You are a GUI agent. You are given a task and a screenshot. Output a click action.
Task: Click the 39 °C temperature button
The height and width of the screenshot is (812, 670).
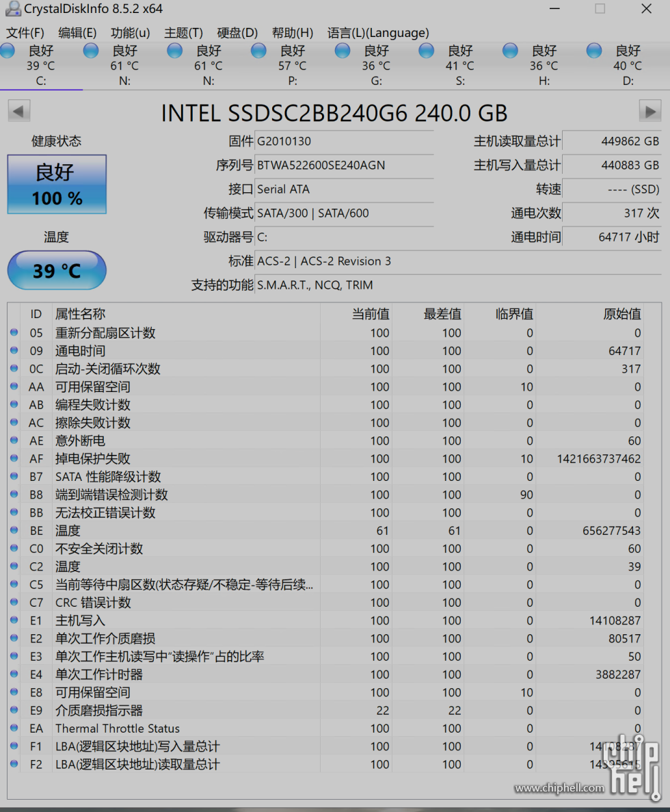[57, 270]
